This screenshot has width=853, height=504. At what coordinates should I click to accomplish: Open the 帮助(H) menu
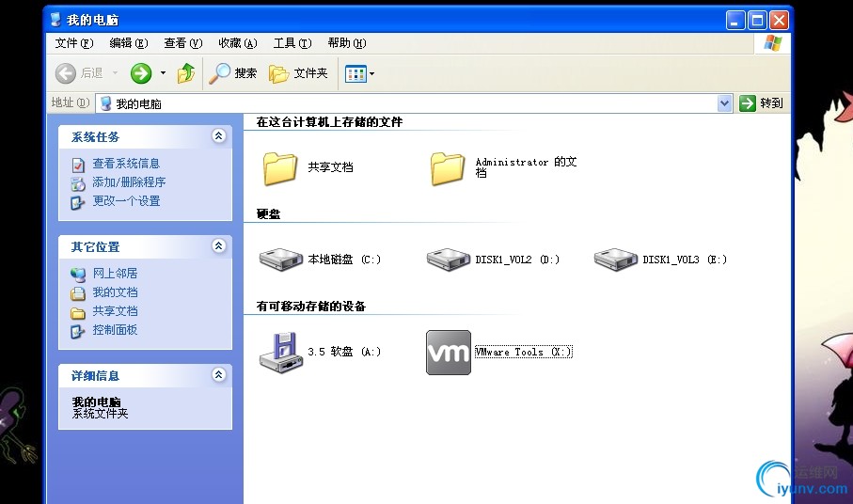[x=346, y=43]
